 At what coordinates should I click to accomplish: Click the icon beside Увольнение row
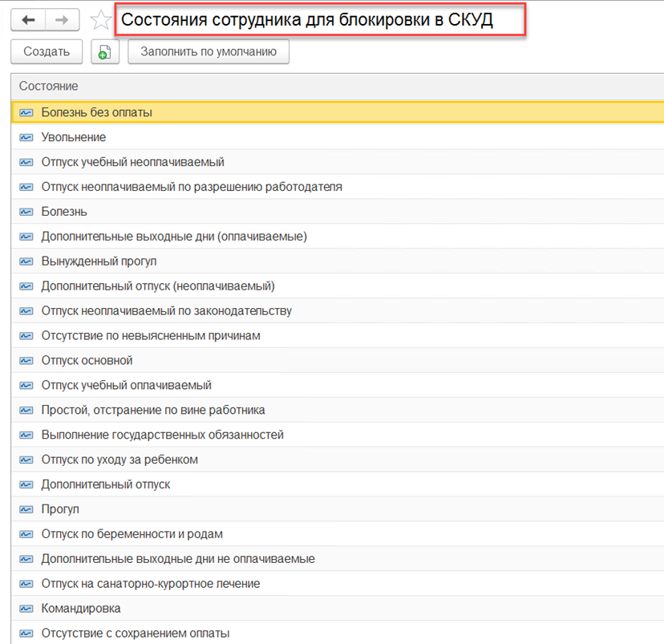pyautogui.click(x=26, y=137)
